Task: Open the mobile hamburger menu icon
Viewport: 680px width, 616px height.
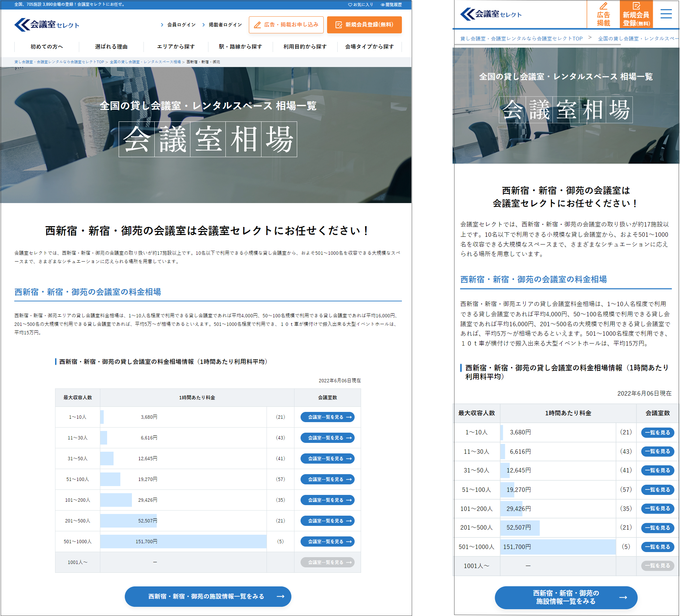Action: click(x=666, y=14)
